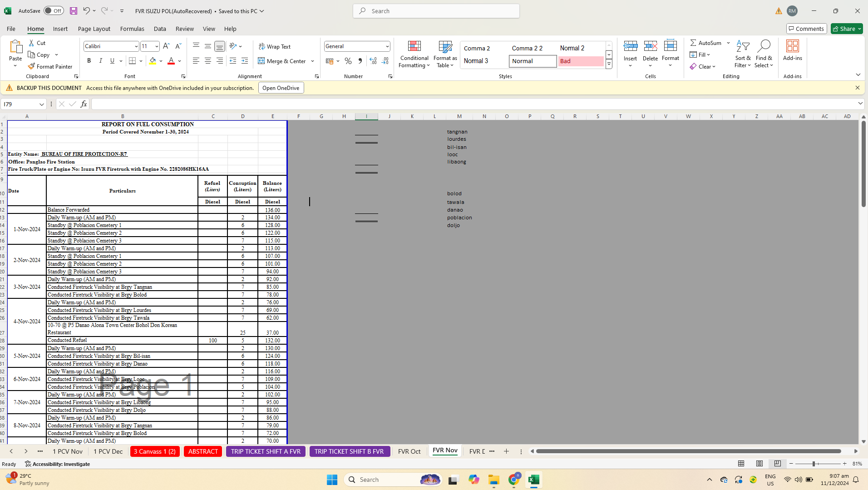Increase font size with larger A icon
The height and width of the screenshot is (490, 868).
click(166, 46)
